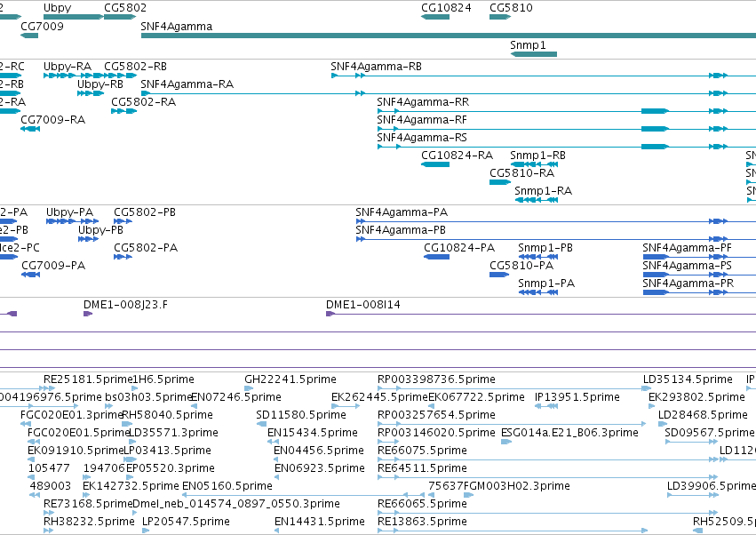
Task: Click transcript SNF4Agamma-RR
Action: tap(567, 111)
